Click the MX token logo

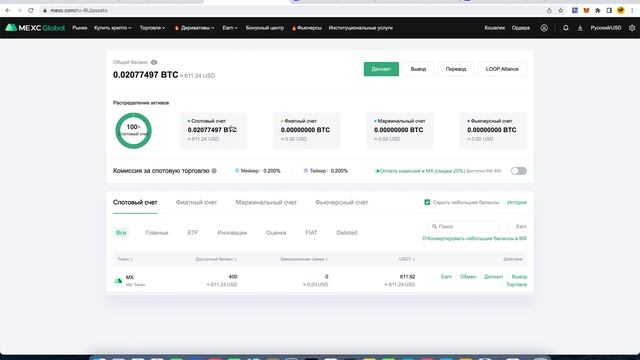[118, 280]
